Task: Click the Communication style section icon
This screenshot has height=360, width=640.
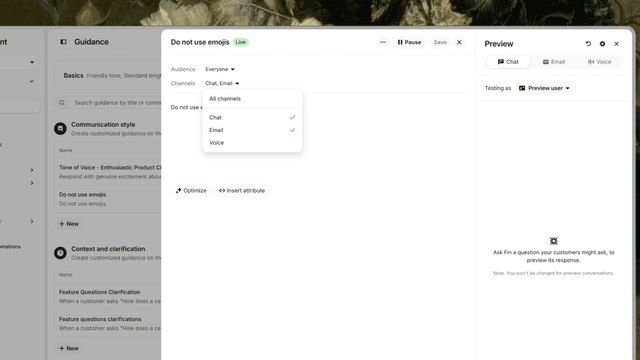Action: click(60, 129)
